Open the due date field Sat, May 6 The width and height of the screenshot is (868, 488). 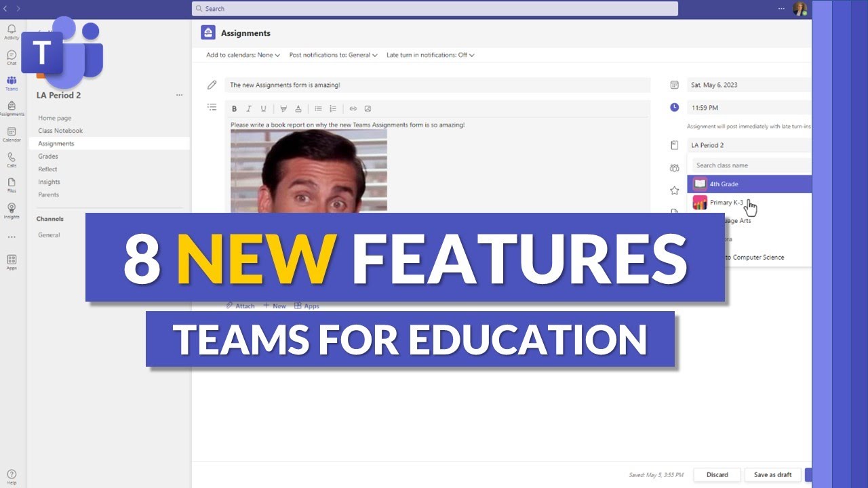click(x=749, y=85)
